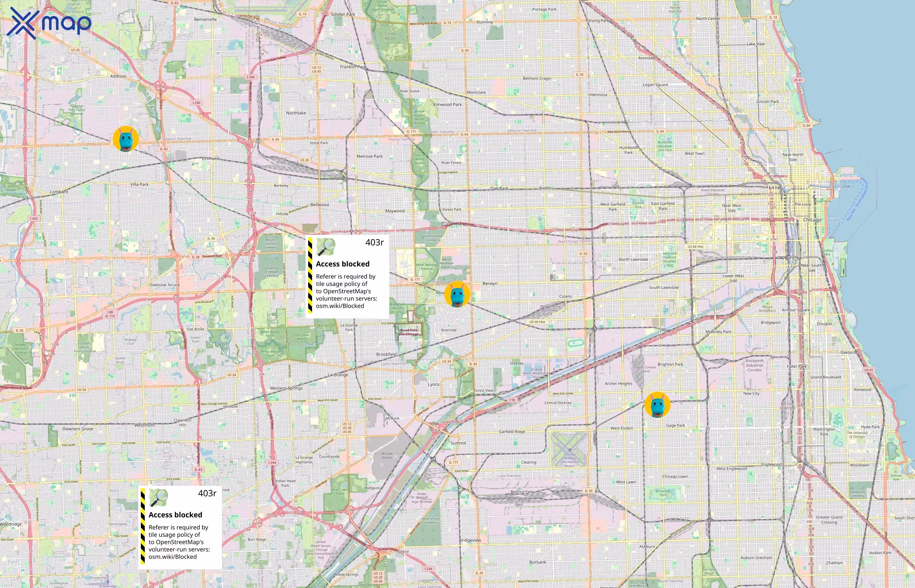This screenshot has width=915, height=588.
Task: Select the Lombard label
Action: coord(59,192)
